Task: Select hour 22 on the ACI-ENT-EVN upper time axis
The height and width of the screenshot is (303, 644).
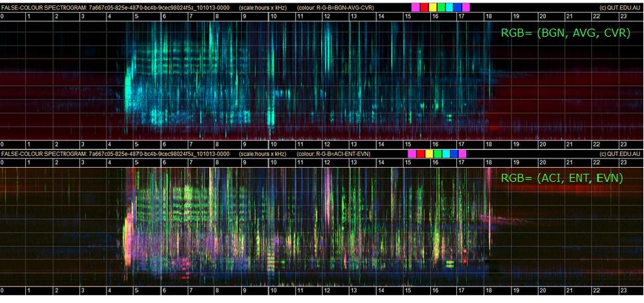Action: pos(596,162)
